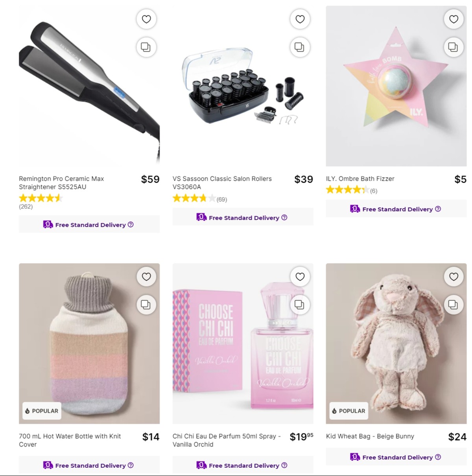The height and width of the screenshot is (476, 472).
Task: Click the (69) review link under the rollers
Action: coord(221,199)
